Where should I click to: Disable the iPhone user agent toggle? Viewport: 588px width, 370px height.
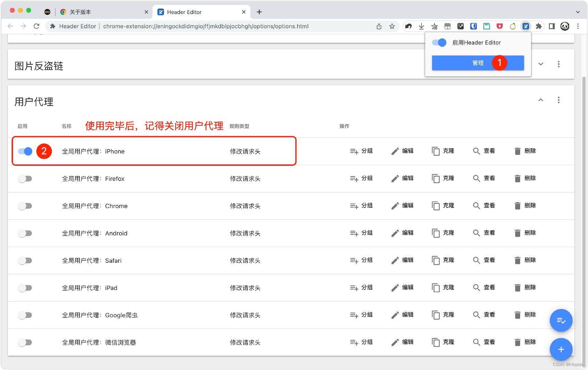(x=25, y=151)
